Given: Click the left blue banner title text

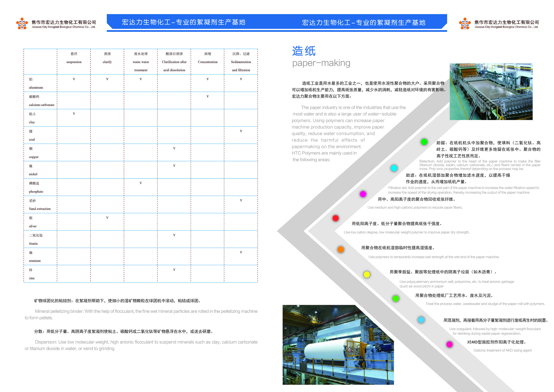Looking at the screenshot, I should click(x=183, y=22).
